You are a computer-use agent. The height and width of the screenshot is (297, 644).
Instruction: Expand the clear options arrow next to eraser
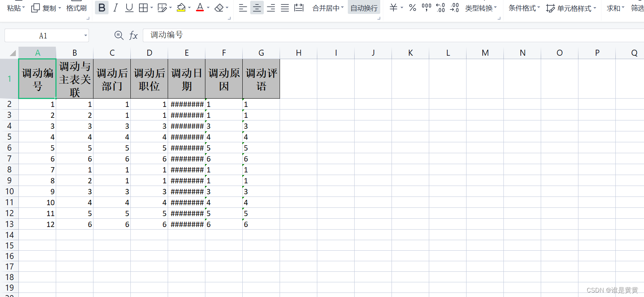tap(227, 8)
